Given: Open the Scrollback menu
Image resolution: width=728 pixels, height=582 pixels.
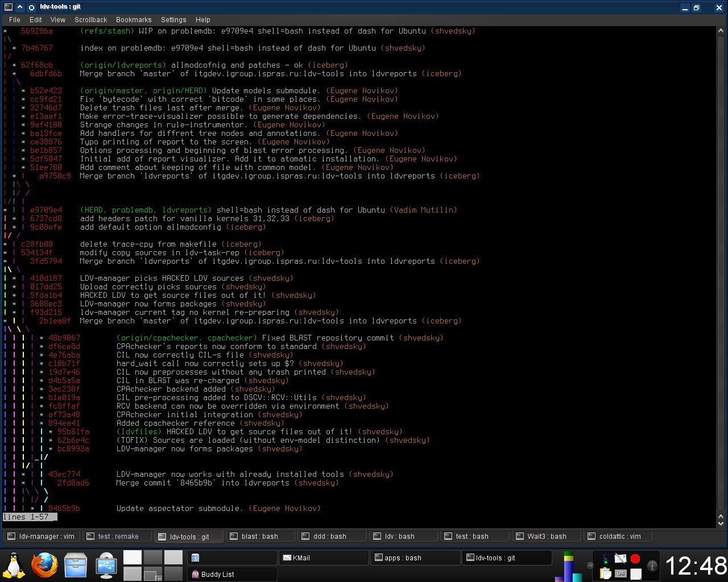Looking at the screenshot, I should [90, 19].
